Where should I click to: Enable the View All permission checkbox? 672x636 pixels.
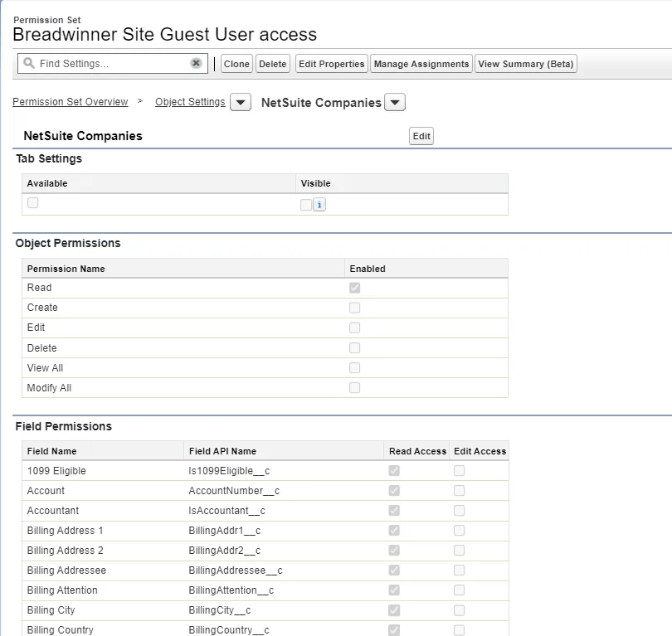(x=354, y=368)
